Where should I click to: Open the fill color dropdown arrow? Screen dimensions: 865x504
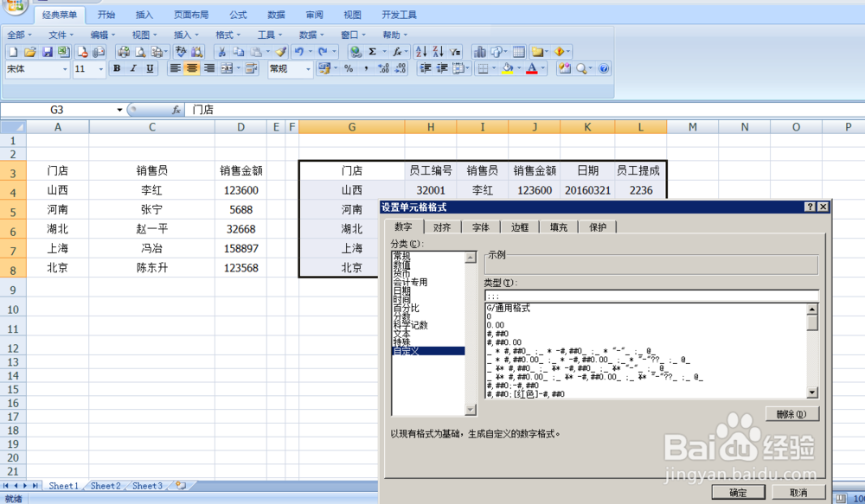point(519,68)
